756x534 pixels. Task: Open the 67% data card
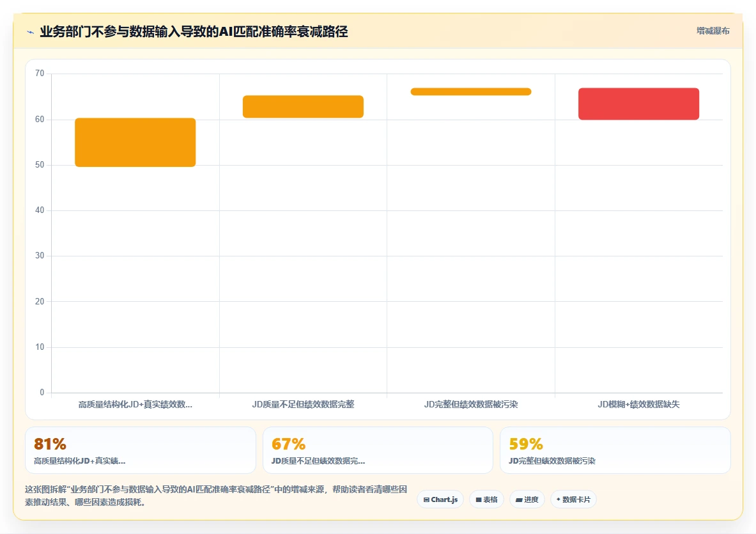(x=378, y=450)
